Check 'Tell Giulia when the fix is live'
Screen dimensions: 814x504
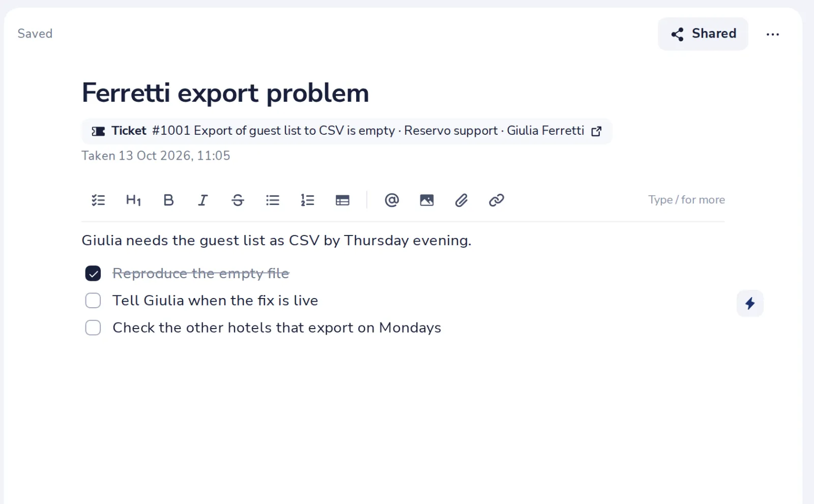[93, 301]
